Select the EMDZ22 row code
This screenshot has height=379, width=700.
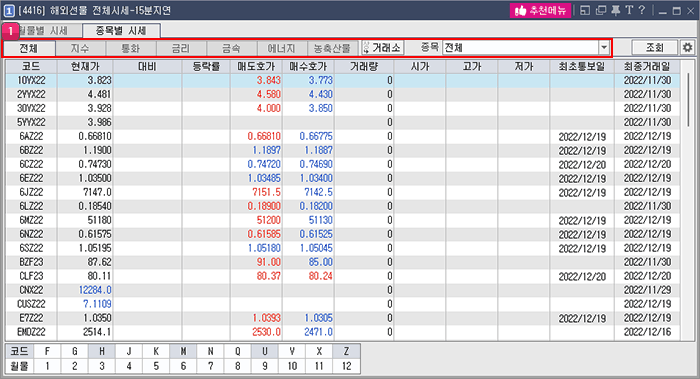31,332
